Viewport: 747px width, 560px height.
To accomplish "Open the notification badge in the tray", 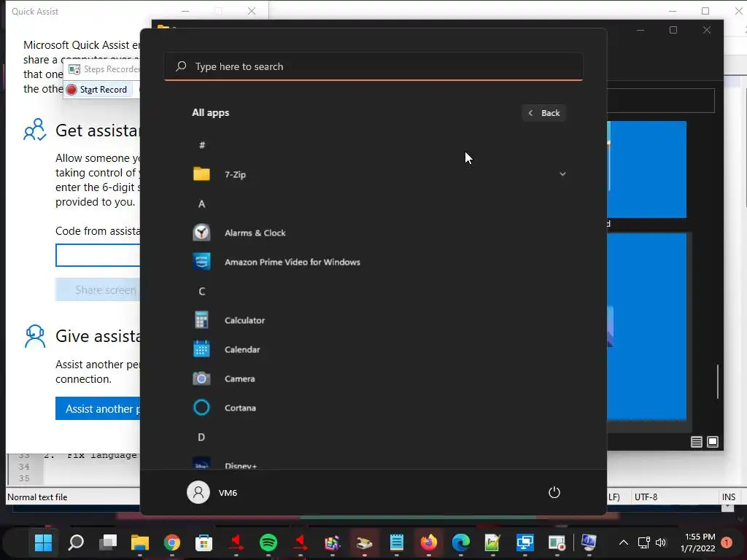I will point(727,542).
